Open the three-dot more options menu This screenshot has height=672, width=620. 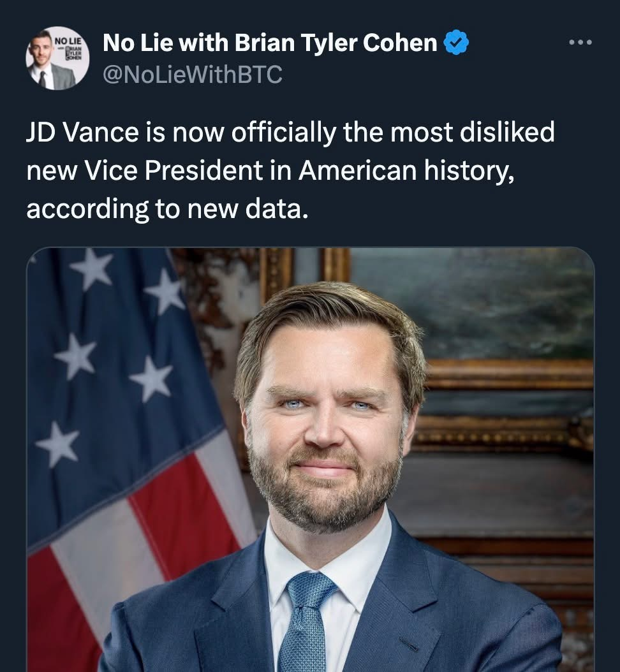[580, 43]
